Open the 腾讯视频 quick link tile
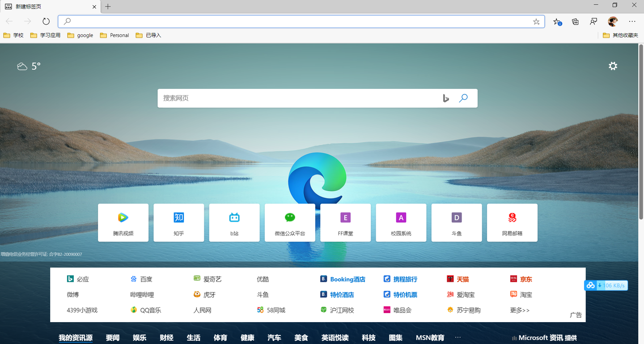The height and width of the screenshot is (344, 644). (x=123, y=222)
